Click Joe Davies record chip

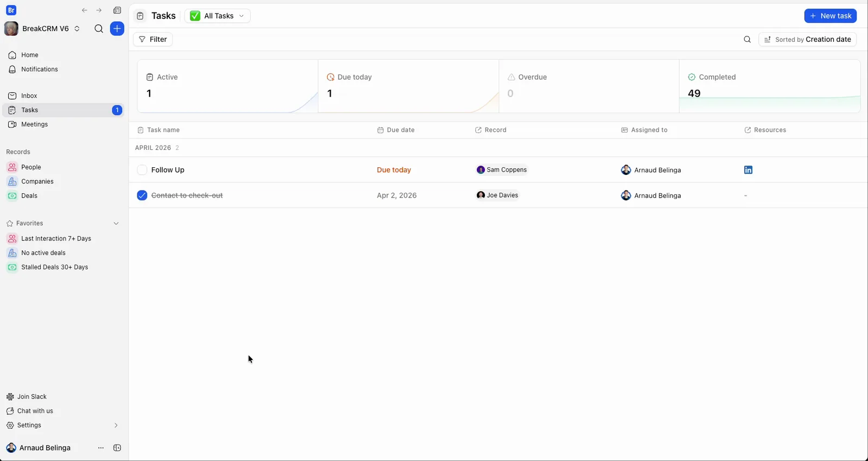[497, 195]
